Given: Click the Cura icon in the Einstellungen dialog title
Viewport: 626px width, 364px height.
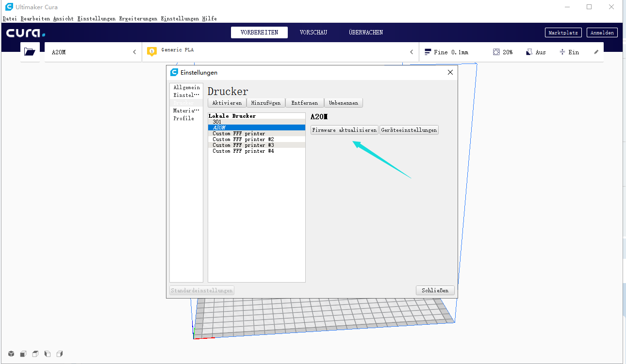Looking at the screenshot, I should 174,72.
